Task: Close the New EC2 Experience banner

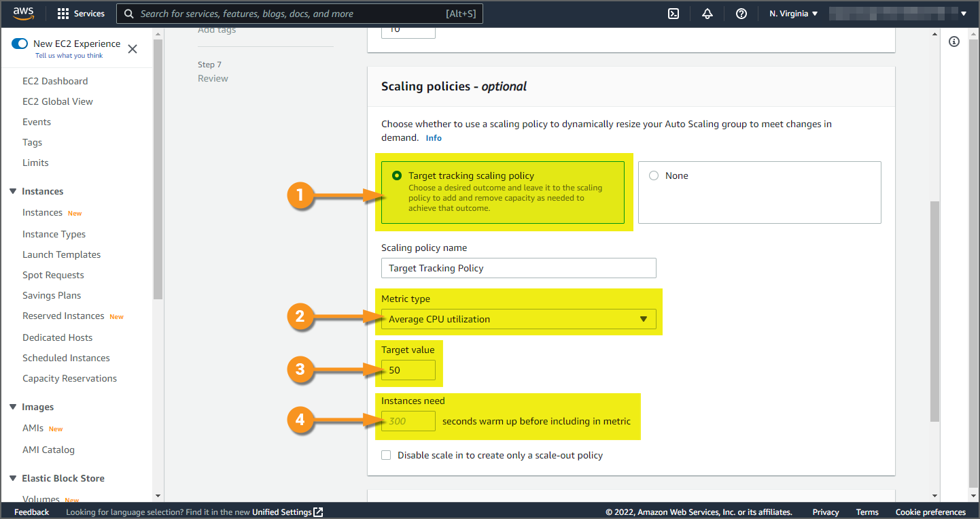Action: (133, 49)
